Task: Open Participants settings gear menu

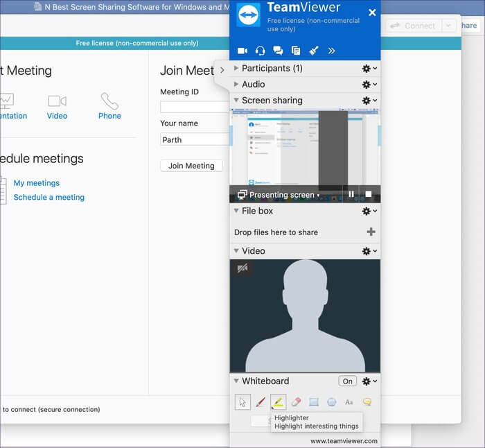Action: pos(369,69)
